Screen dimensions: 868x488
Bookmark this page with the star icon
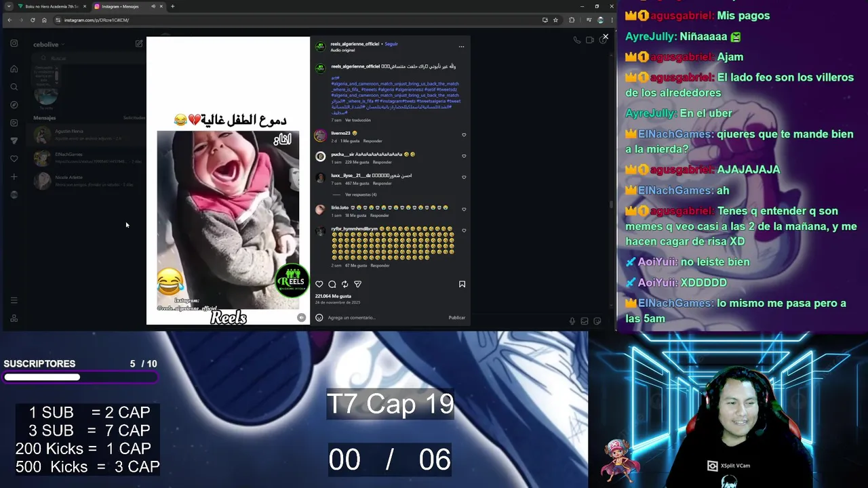555,20
